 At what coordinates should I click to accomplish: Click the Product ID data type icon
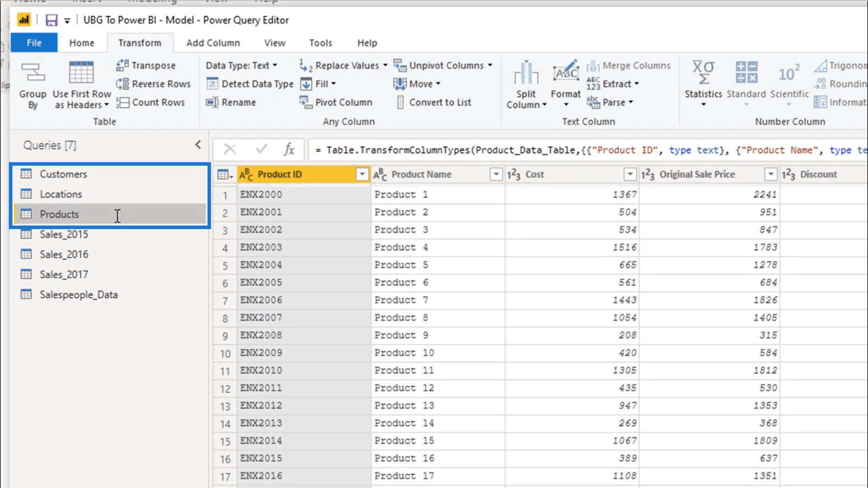[x=246, y=174]
